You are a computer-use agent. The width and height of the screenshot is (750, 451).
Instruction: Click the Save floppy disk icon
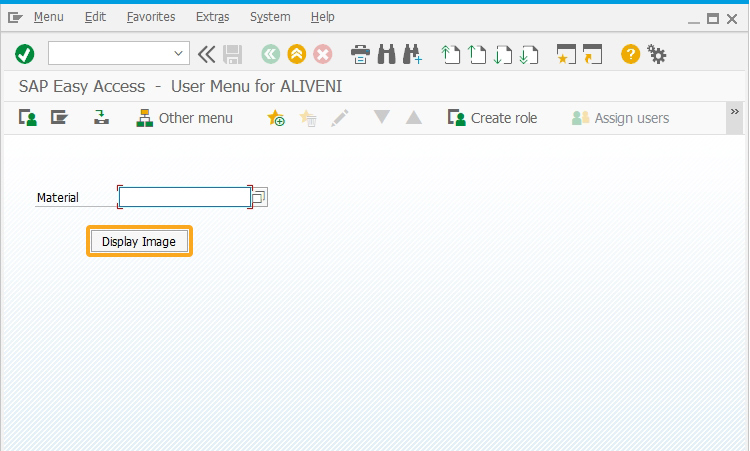pyautogui.click(x=232, y=54)
